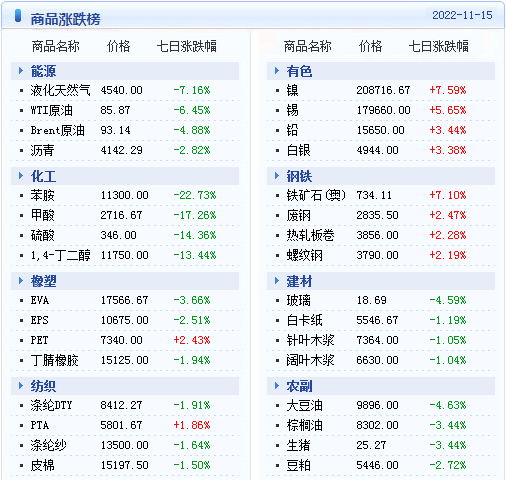
Task: Open commodity 棕榈油
Action: (304, 425)
